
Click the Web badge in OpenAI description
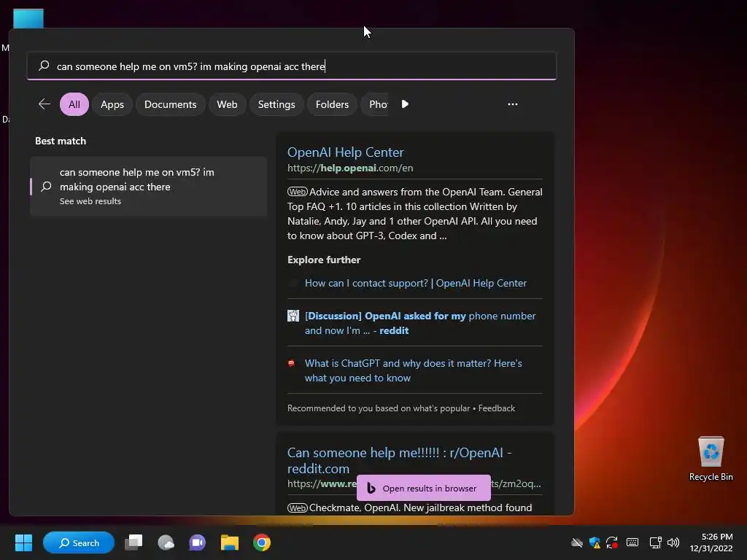(298, 192)
